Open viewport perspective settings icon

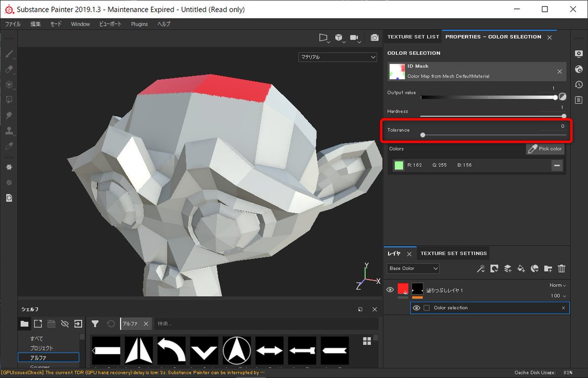(323, 38)
